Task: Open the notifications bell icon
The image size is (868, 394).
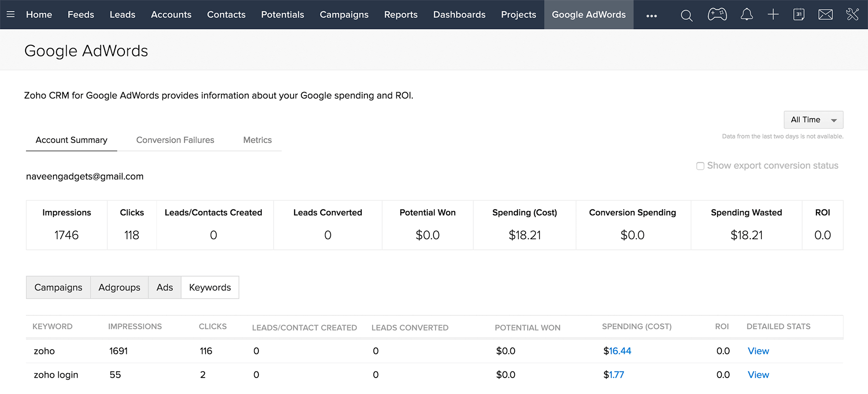Action: pyautogui.click(x=746, y=14)
